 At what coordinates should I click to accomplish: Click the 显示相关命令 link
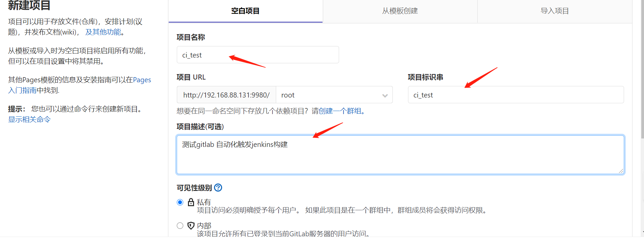tap(29, 119)
